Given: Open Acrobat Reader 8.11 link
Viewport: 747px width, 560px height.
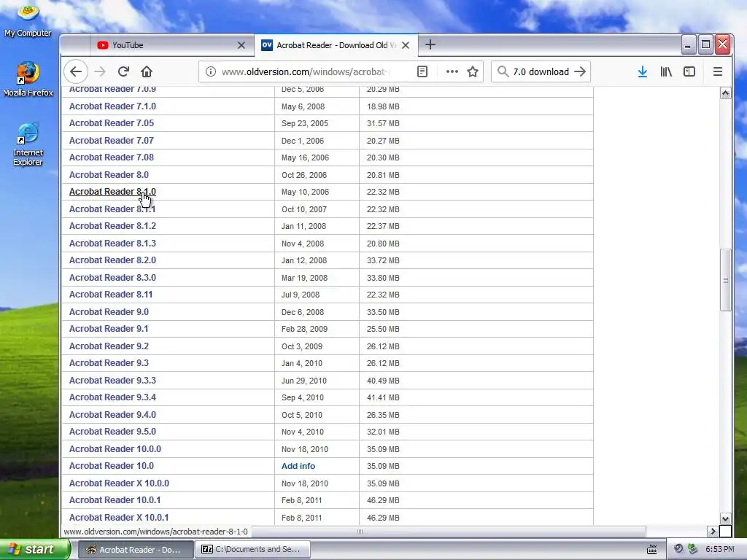Looking at the screenshot, I should point(111,295).
